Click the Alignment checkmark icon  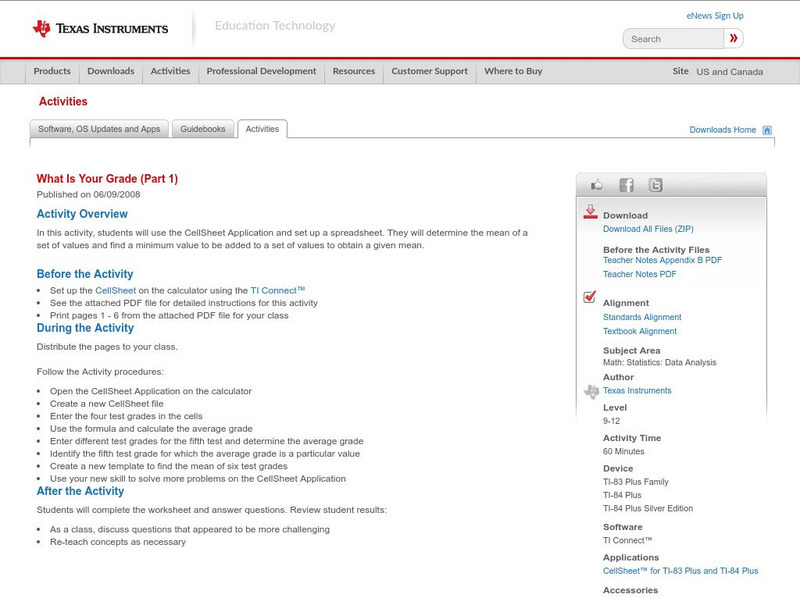pos(589,297)
